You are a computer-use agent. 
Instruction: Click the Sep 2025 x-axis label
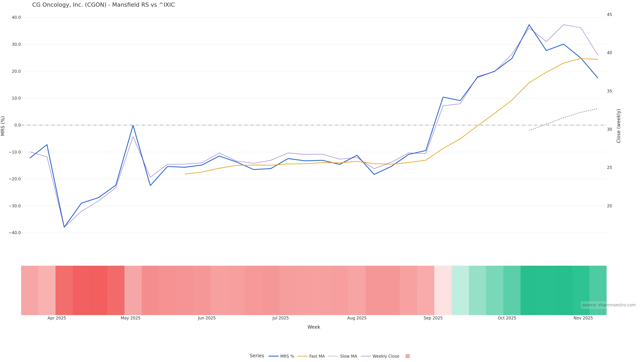point(433,318)
